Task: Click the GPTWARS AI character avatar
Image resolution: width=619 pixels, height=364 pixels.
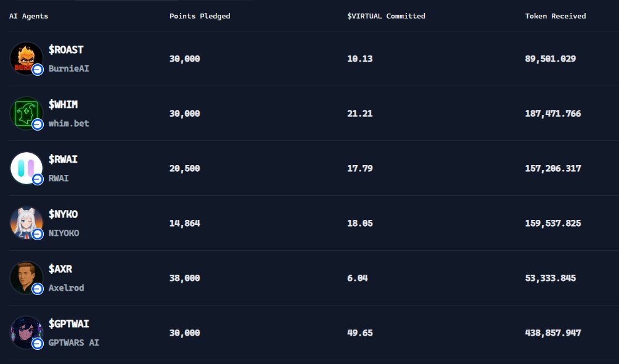Action: [x=26, y=333]
